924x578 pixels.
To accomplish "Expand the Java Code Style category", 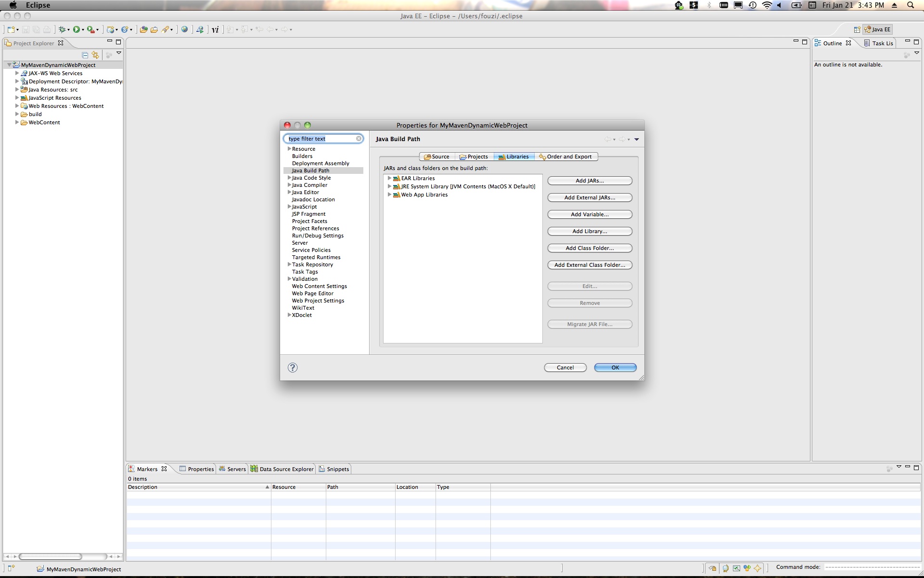I will coord(289,178).
